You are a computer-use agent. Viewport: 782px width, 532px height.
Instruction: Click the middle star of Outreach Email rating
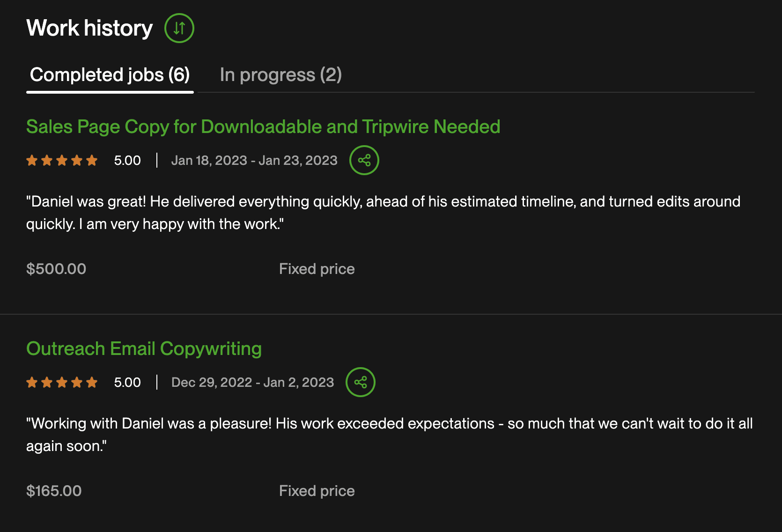point(62,382)
